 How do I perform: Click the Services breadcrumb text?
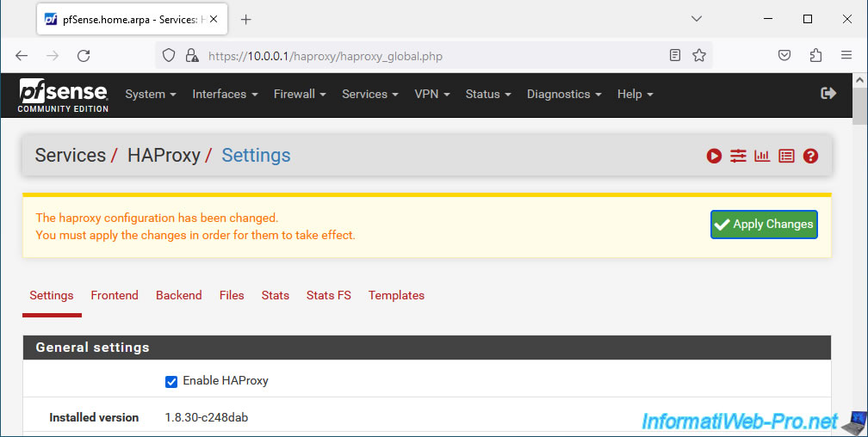tap(71, 156)
